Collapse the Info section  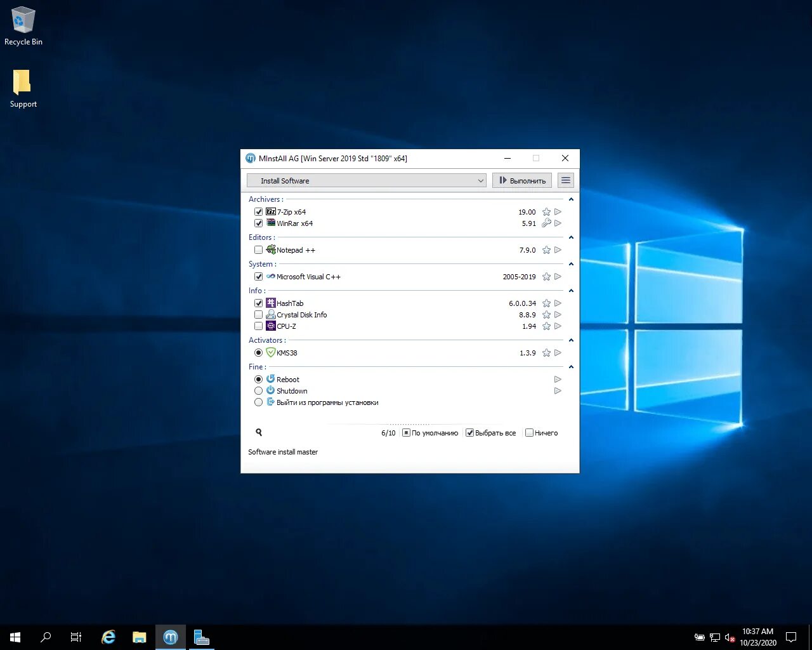[x=571, y=291]
